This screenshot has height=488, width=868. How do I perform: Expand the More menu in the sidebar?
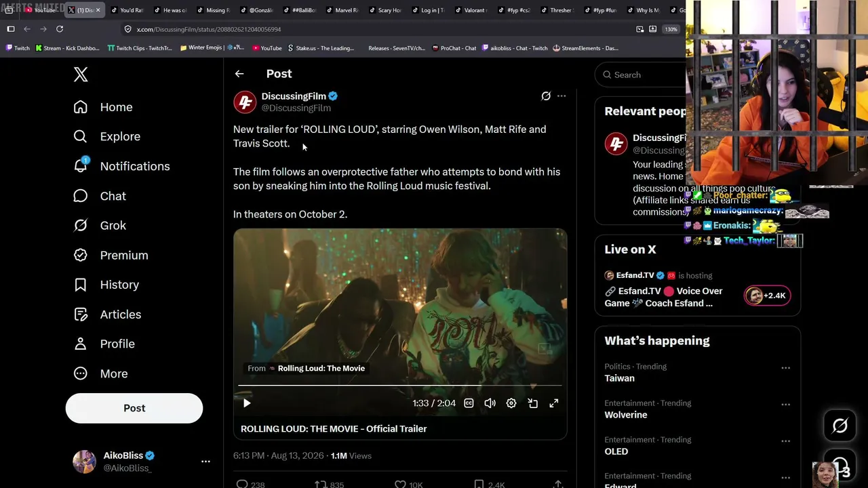click(100, 373)
